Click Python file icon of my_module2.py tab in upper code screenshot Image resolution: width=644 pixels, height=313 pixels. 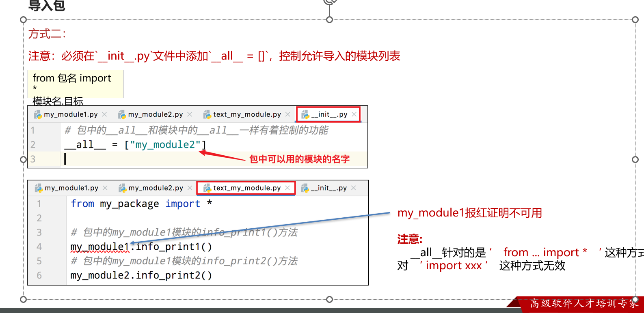122,115
